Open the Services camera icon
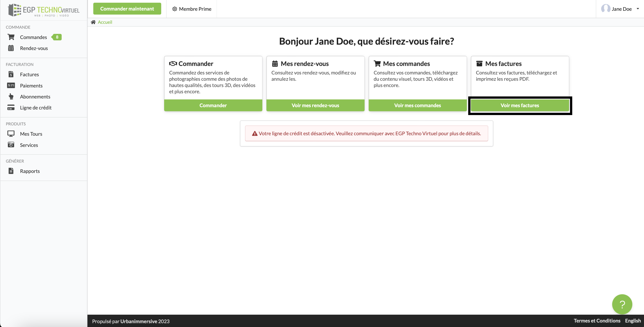 [11, 145]
